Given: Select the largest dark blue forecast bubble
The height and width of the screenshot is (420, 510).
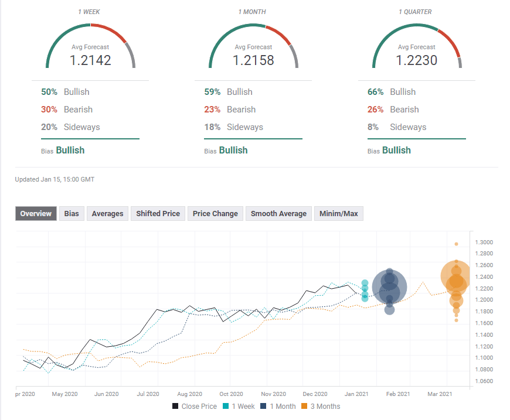Looking at the screenshot, I should click(389, 286).
